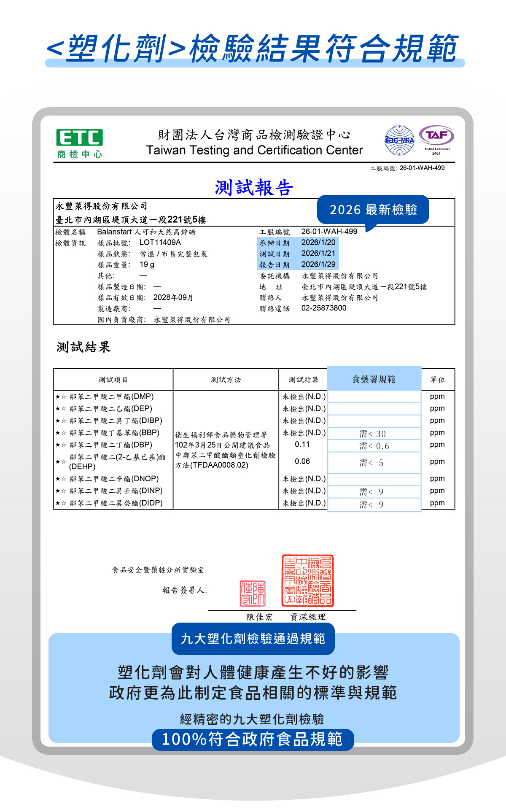Screen dimensions: 506x812
Task: Click '經精密的九大塑化劑檢驗' line
Action: pyautogui.click(x=252, y=719)
